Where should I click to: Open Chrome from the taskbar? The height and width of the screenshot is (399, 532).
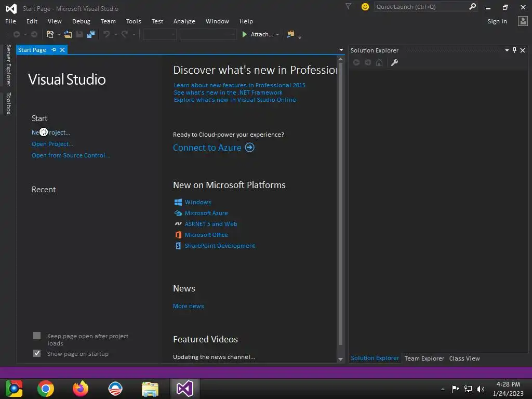pyautogui.click(x=46, y=389)
